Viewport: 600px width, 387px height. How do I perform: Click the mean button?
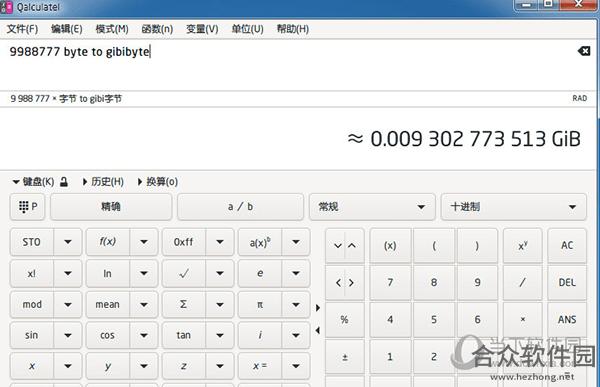coord(108,304)
